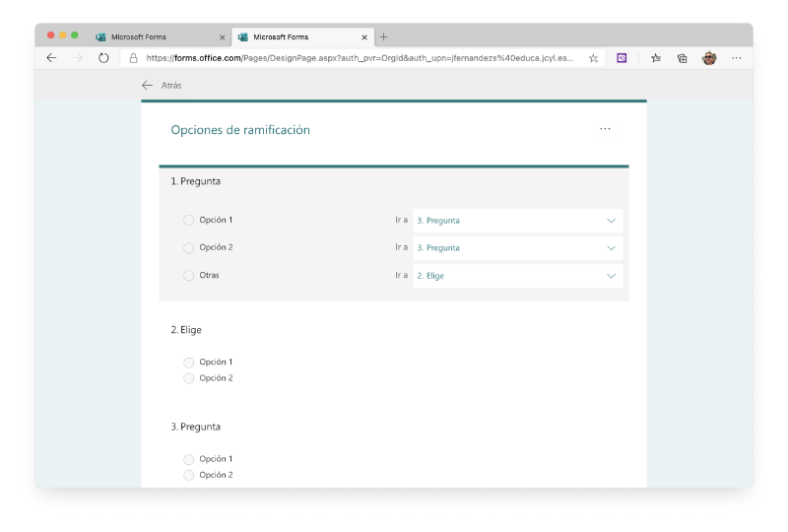Reload the page with the refresh icon
The width and height of the screenshot is (788, 532).
[x=103, y=58]
